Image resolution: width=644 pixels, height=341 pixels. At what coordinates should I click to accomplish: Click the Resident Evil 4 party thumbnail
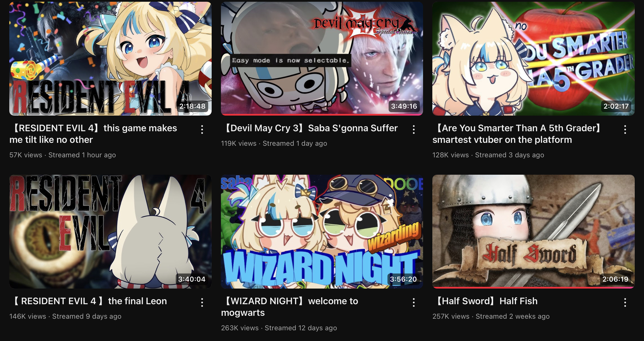click(110, 59)
